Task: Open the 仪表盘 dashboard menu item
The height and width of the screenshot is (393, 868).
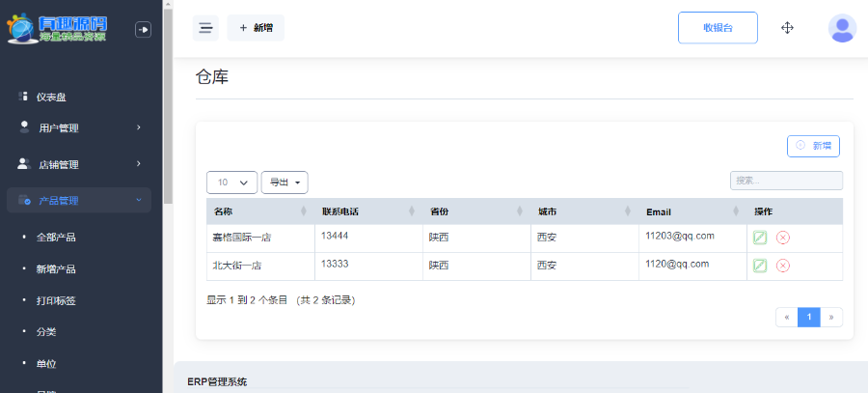Action: pyautogui.click(x=51, y=97)
